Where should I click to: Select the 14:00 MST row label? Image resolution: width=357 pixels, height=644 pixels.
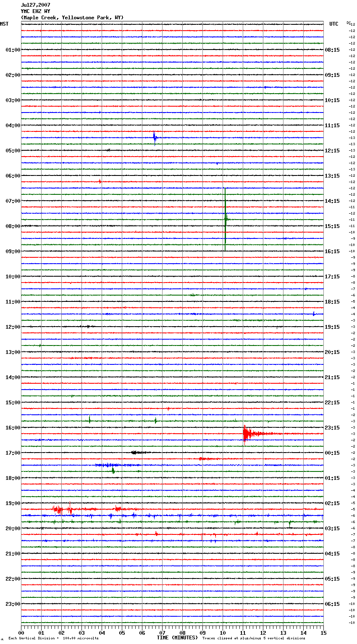(13, 377)
